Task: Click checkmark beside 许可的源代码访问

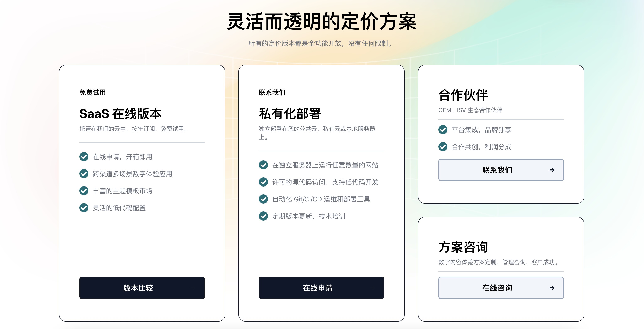Action: [263, 182]
